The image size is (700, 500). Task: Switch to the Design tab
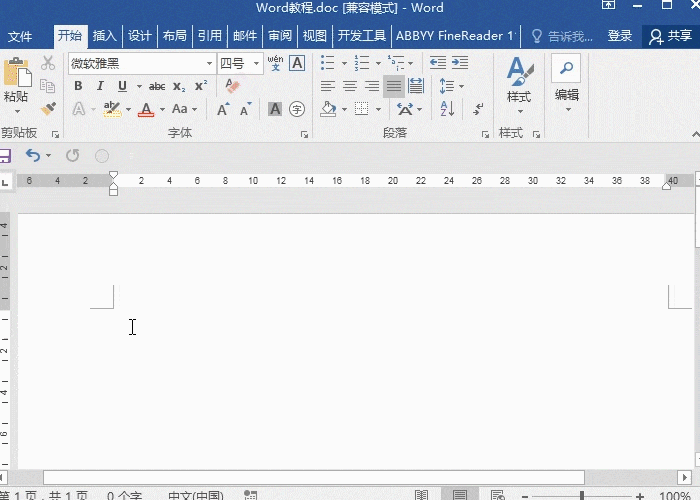click(x=140, y=36)
